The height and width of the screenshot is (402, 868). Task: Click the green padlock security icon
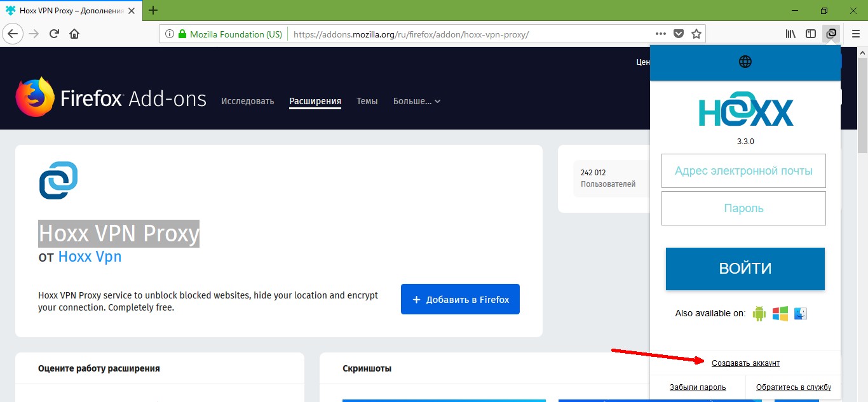[x=182, y=34]
